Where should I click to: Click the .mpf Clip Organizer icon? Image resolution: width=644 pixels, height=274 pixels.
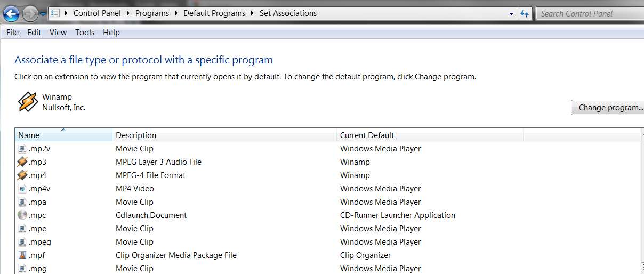click(x=22, y=255)
